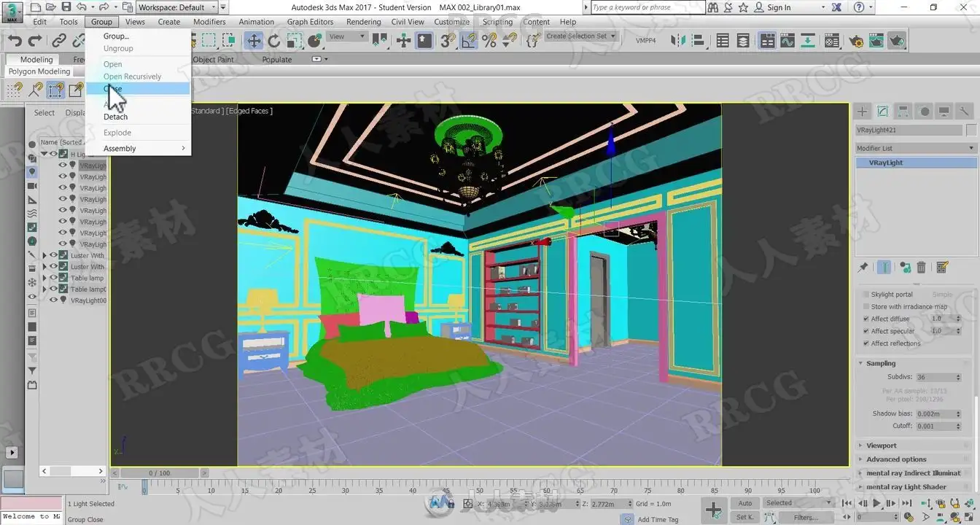This screenshot has width=980, height=525.
Task: Toggle Set Key mode
Action: click(744, 517)
